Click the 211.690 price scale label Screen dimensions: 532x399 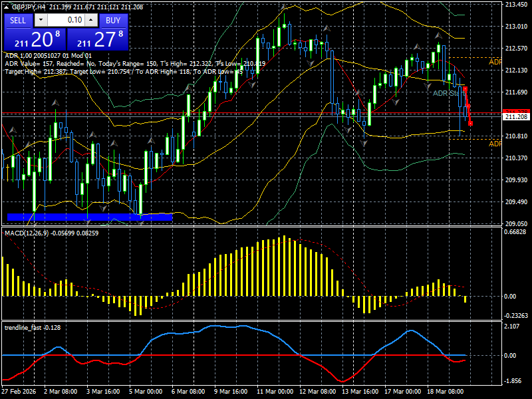(516, 92)
